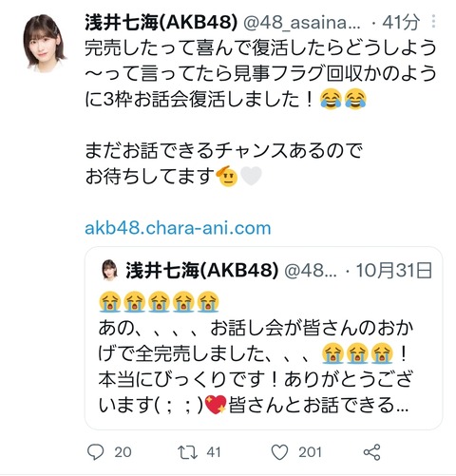
Task: Click the small avatar in quoted tweet
Action: click(x=109, y=270)
